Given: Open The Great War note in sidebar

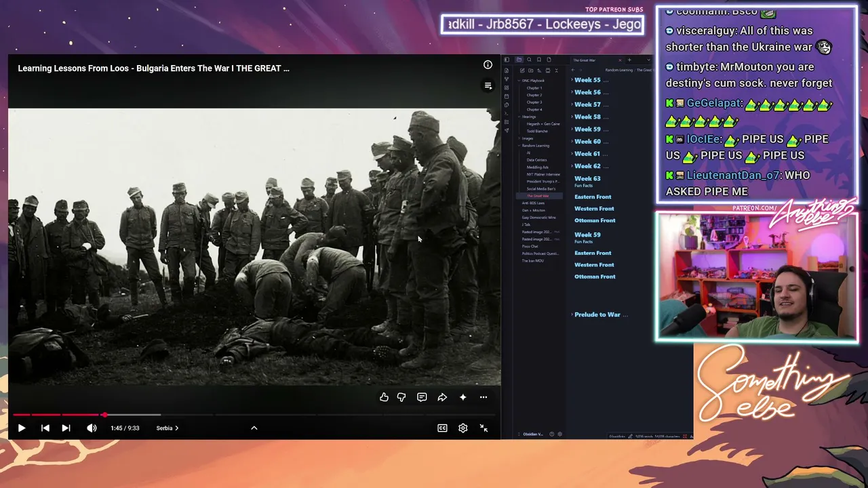Looking at the screenshot, I should pyautogui.click(x=538, y=196).
